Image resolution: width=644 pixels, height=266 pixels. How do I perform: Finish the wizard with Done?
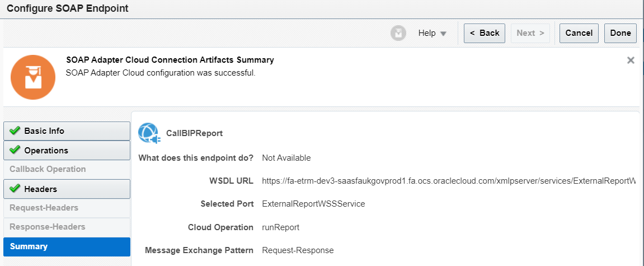point(620,33)
